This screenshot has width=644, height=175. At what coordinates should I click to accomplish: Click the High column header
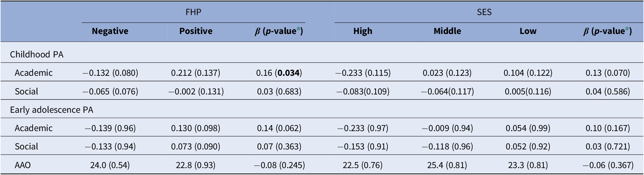point(363,31)
